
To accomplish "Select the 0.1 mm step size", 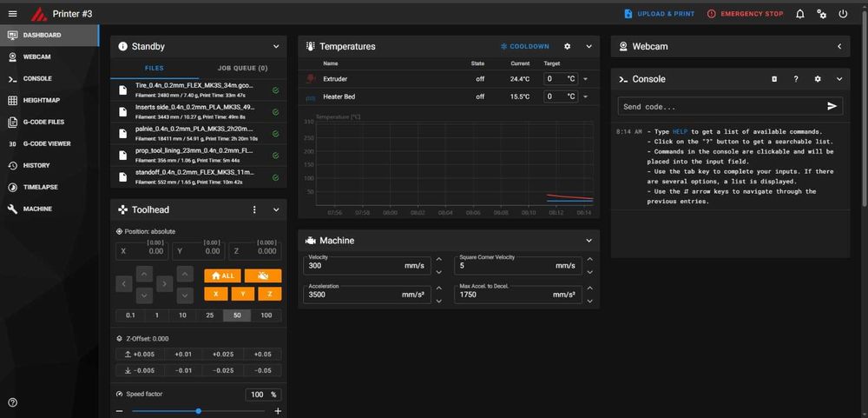I will pos(131,315).
